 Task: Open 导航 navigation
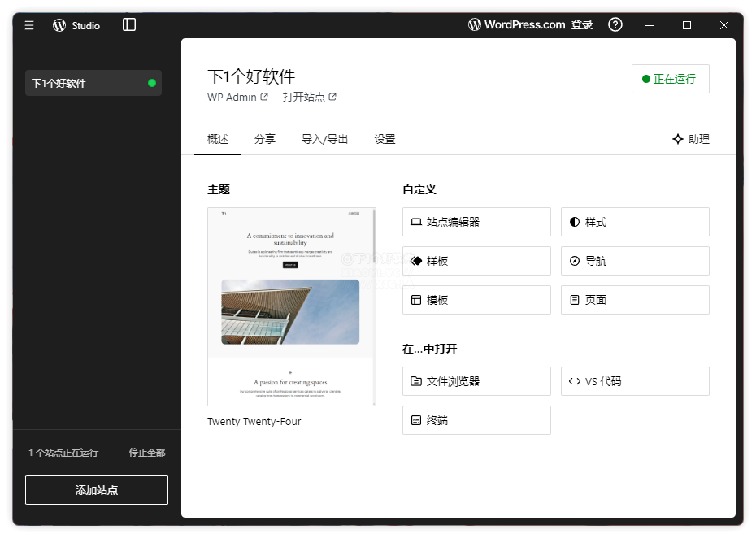635,261
